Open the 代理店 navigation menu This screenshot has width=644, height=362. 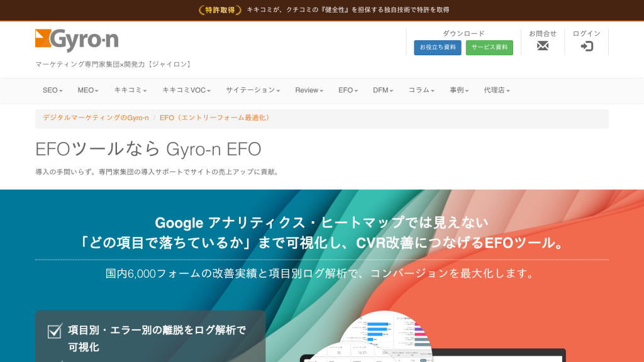pyautogui.click(x=497, y=90)
